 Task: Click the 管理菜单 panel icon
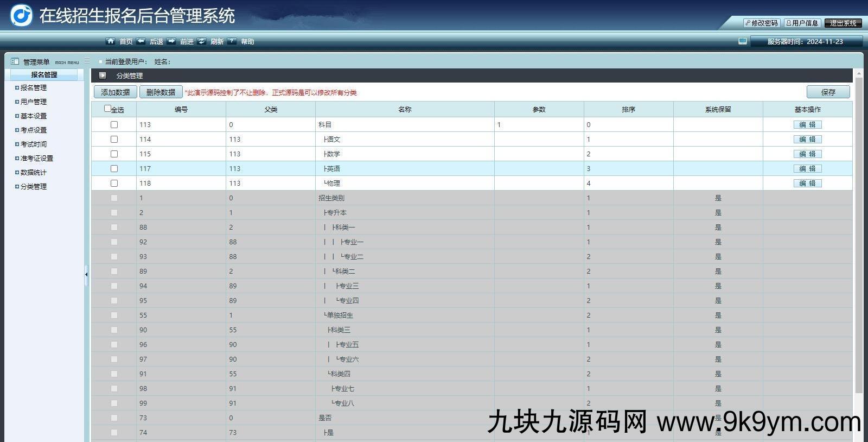15,61
